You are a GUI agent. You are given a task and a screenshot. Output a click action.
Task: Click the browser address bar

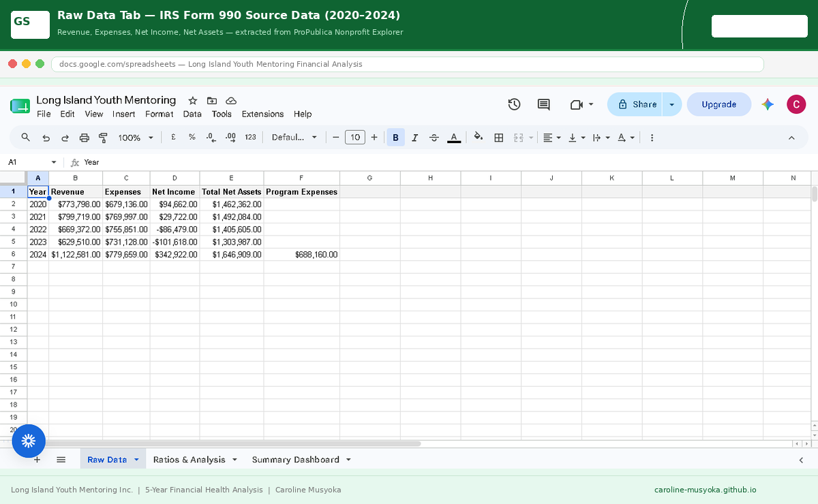pos(407,64)
